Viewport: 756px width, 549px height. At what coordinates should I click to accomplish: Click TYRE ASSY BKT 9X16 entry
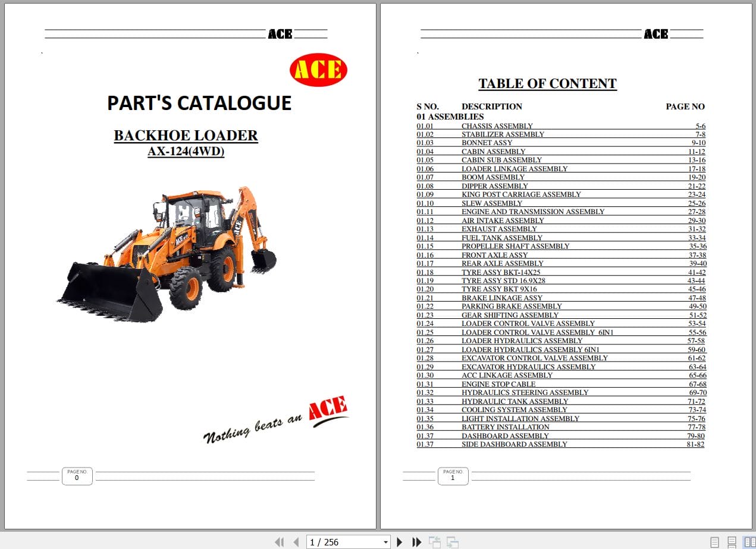pyautogui.click(x=499, y=290)
